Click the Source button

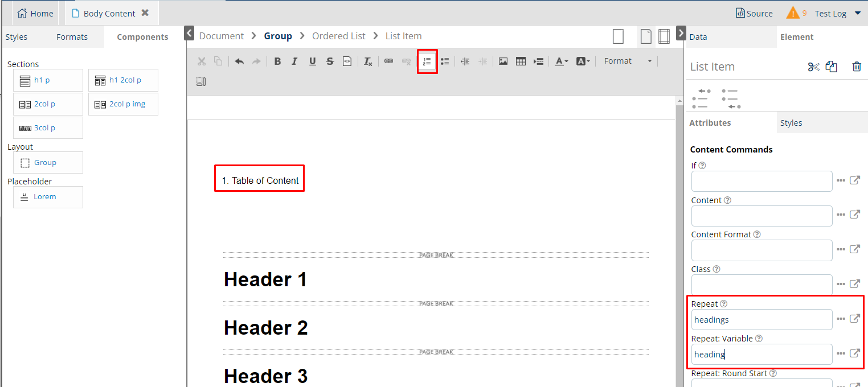pyautogui.click(x=754, y=13)
